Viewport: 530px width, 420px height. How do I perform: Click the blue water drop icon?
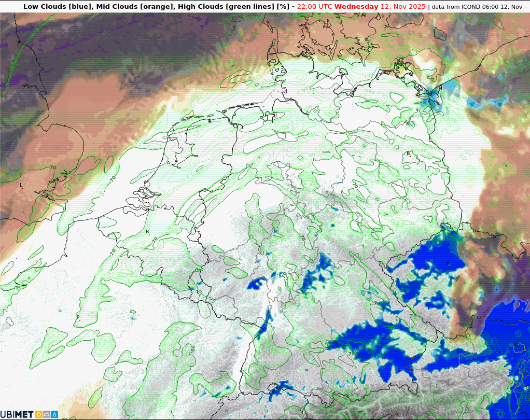click(x=54, y=414)
